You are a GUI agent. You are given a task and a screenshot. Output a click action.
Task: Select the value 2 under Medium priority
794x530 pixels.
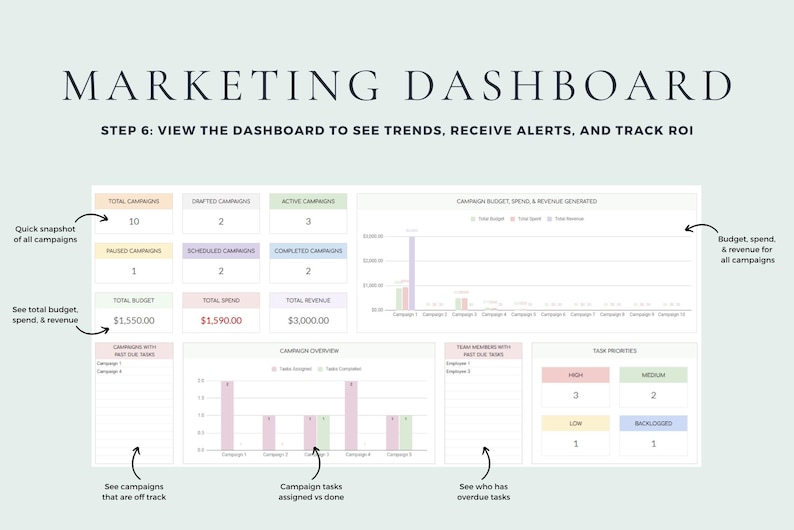coord(653,395)
